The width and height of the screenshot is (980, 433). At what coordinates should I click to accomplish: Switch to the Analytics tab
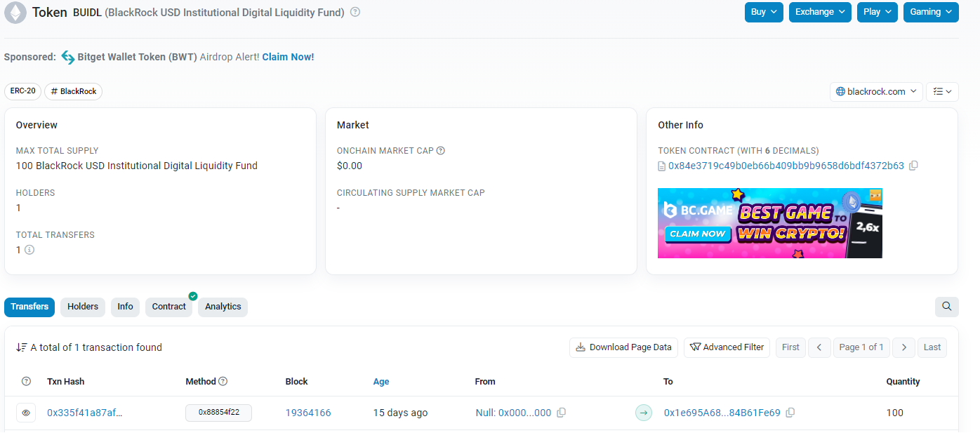pos(223,307)
